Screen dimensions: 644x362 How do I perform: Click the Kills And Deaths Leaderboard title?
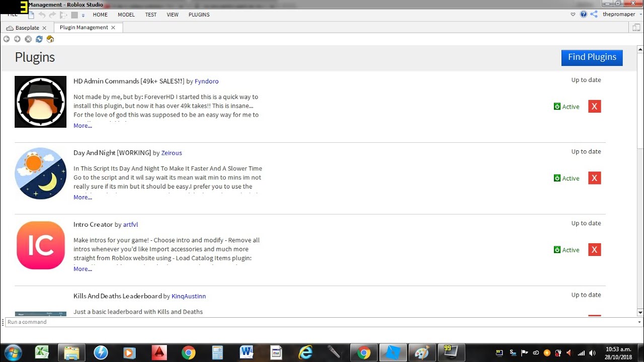(x=118, y=296)
